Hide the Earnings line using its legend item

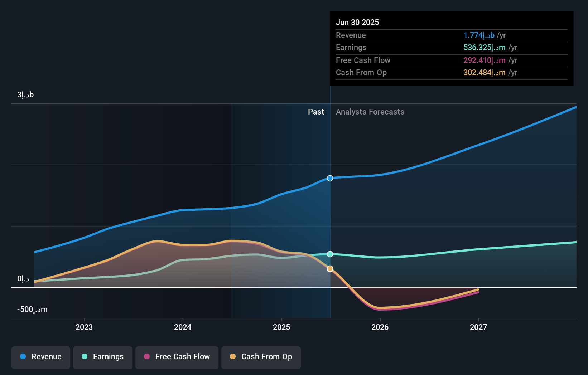102,357
